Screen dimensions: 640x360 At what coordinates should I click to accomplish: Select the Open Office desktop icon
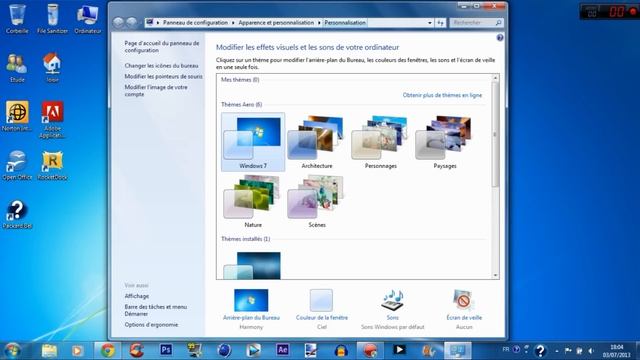pyautogui.click(x=17, y=165)
